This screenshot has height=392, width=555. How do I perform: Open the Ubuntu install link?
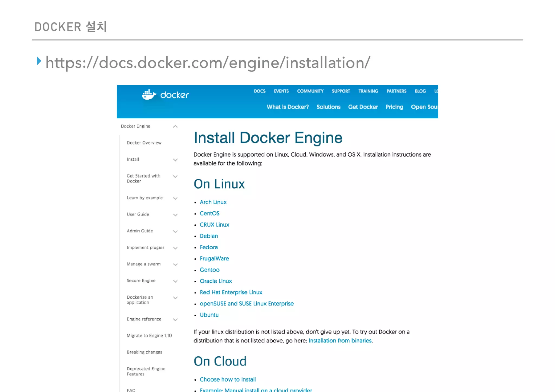point(209,315)
